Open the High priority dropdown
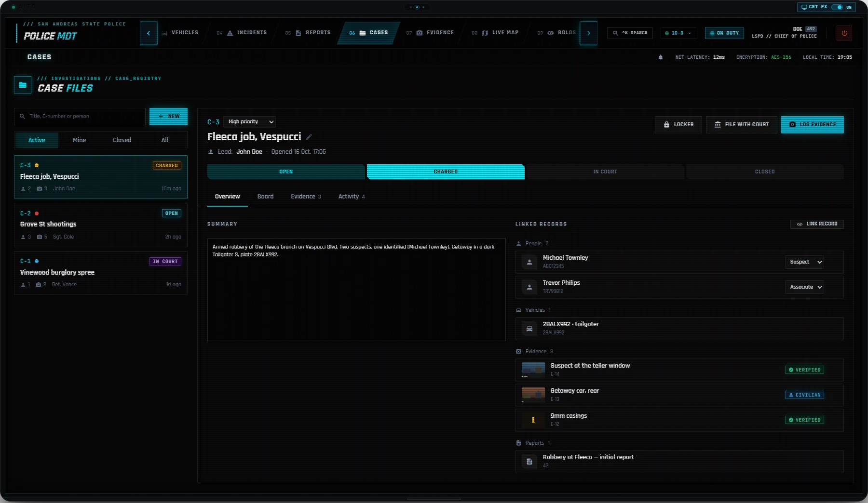Screen dimensions: 868x503 pyautogui.click(x=249, y=122)
